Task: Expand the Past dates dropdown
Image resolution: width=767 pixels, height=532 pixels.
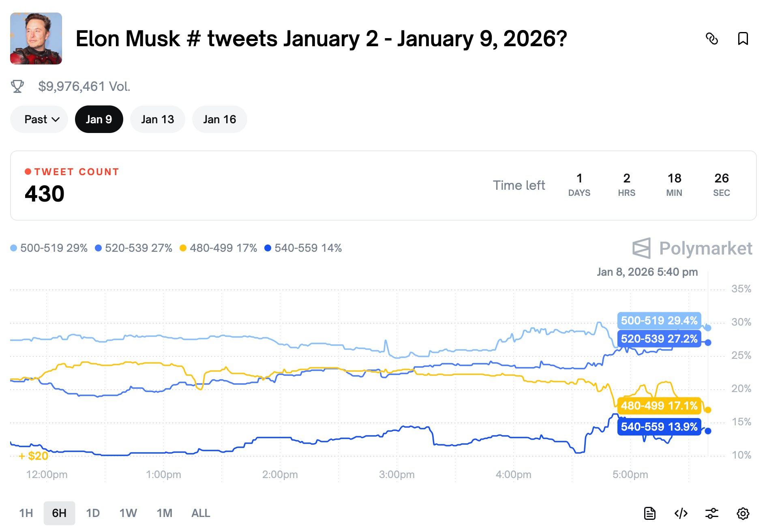Action: click(x=41, y=119)
